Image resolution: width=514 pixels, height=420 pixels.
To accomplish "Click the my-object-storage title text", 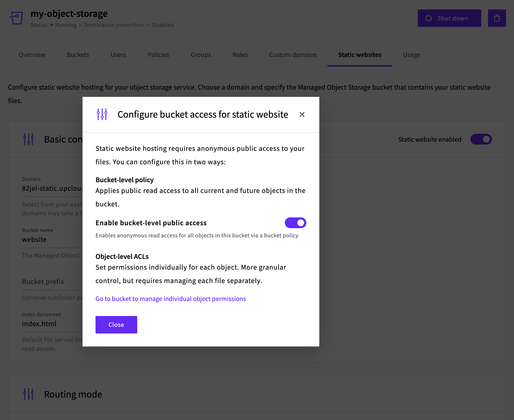I will [x=69, y=13].
